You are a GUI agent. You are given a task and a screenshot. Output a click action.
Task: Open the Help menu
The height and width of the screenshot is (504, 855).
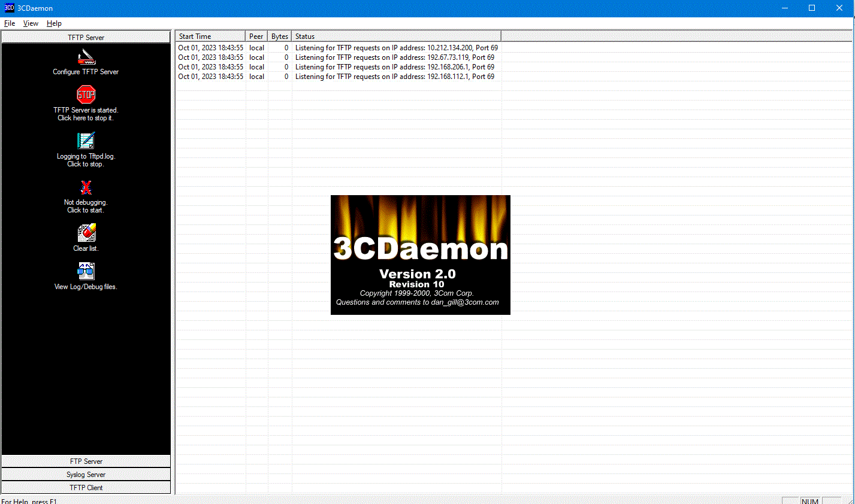(54, 23)
